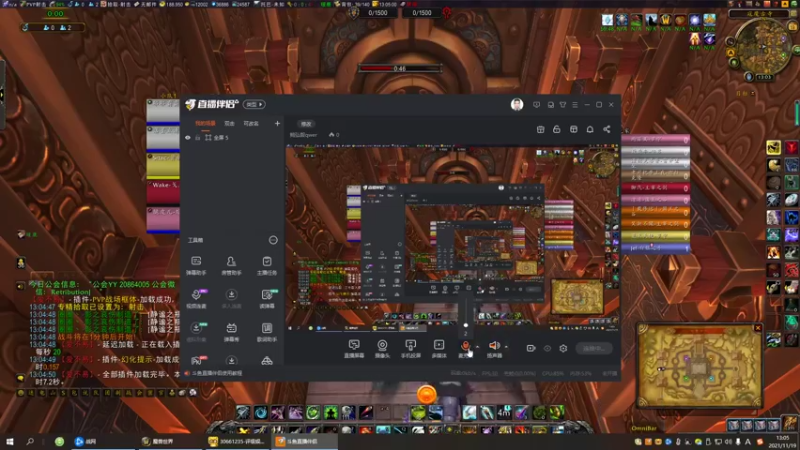Click the layout grid icon above the preview
Screen dimensions: 800x450
[x=573, y=130]
